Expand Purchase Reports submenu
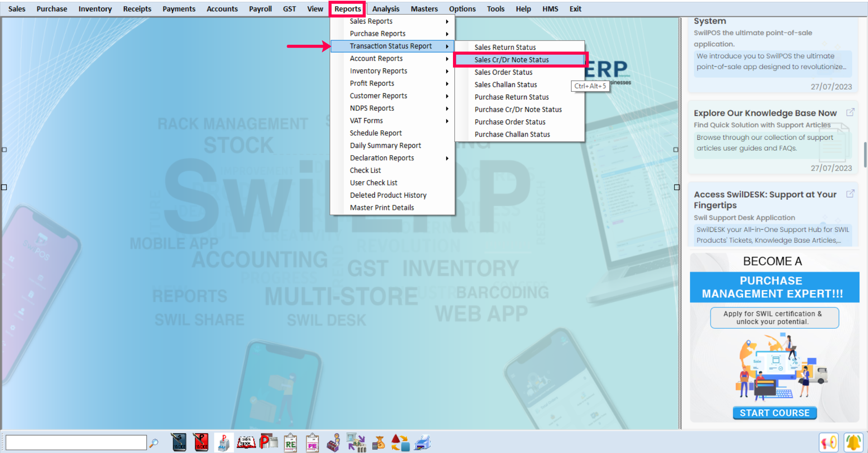Image resolution: width=868 pixels, height=453 pixels. coord(392,33)
